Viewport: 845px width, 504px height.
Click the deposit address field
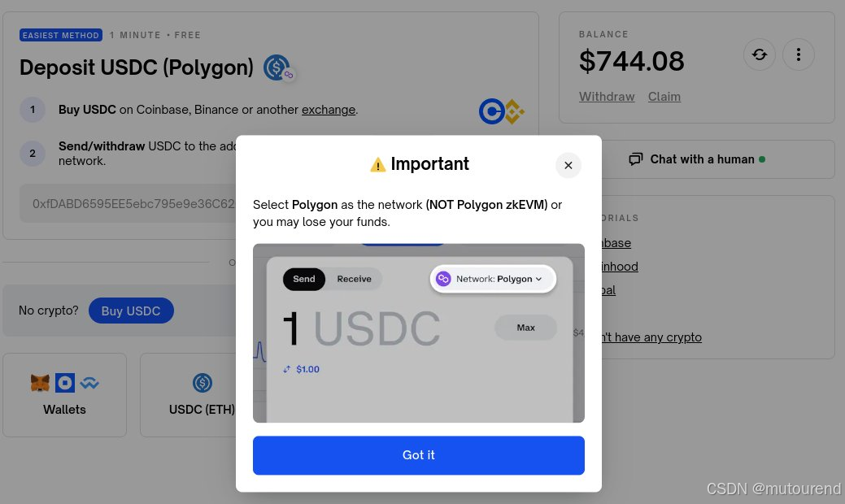(x=128, y=203)
